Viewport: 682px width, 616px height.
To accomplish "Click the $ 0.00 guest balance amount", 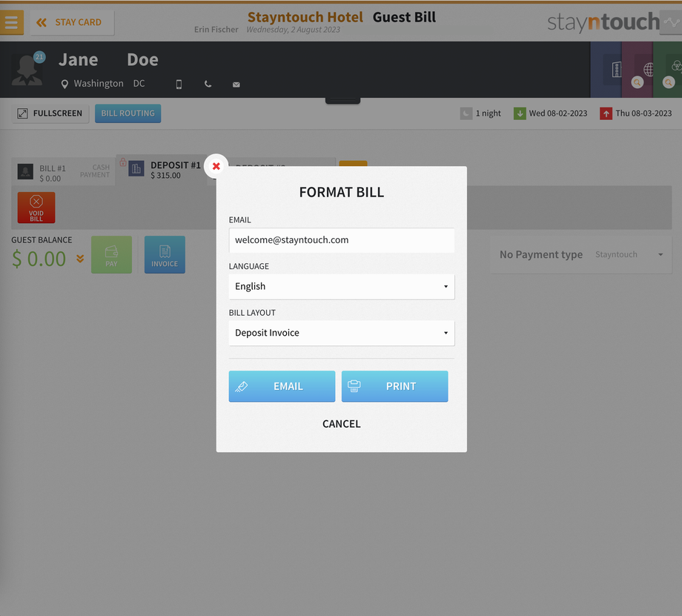I will click(39, 259).
